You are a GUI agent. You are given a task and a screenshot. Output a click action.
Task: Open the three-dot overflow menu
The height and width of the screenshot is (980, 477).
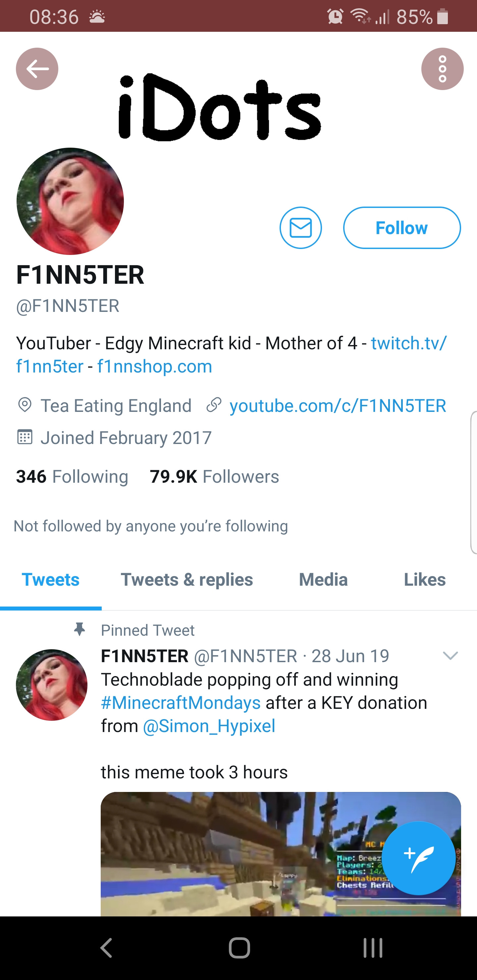tap(442, 69)
